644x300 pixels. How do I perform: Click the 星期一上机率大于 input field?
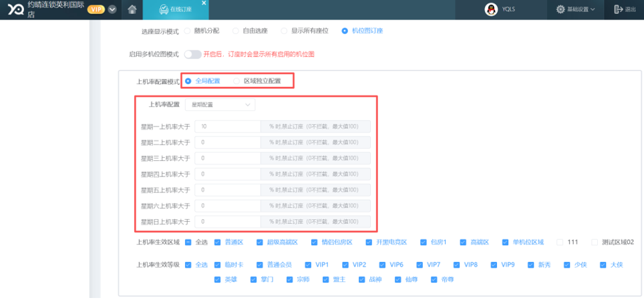pyautogui.click(x=228, y=126)
